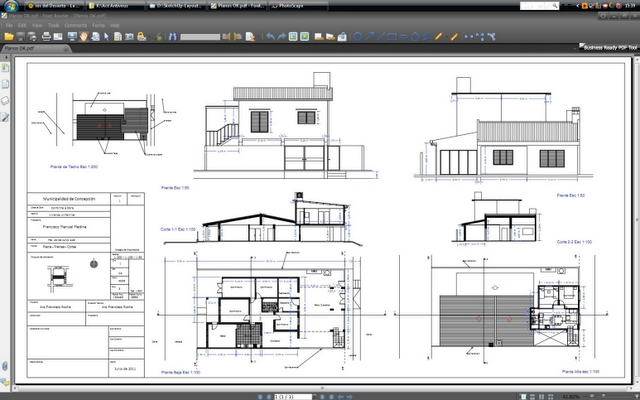Click the Find Next icon beside search box
The width and height of the screenshot is (640, 400).
click(x=238, y=37)
